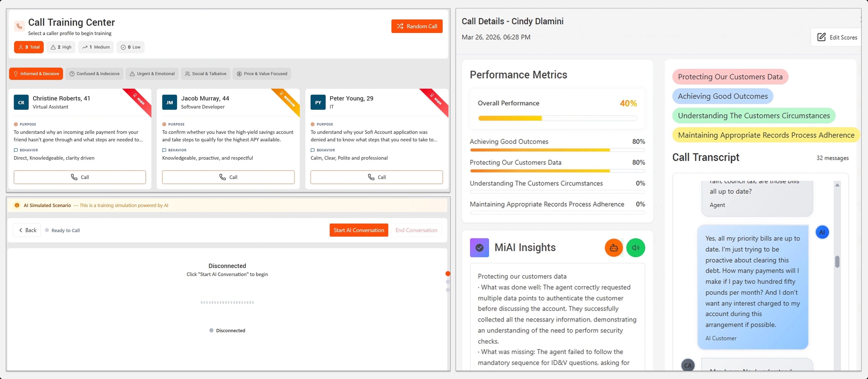Click the purple checkmark icon next to MiAI Insights
This screenshot has width=868, height=379.
(479, 247)
